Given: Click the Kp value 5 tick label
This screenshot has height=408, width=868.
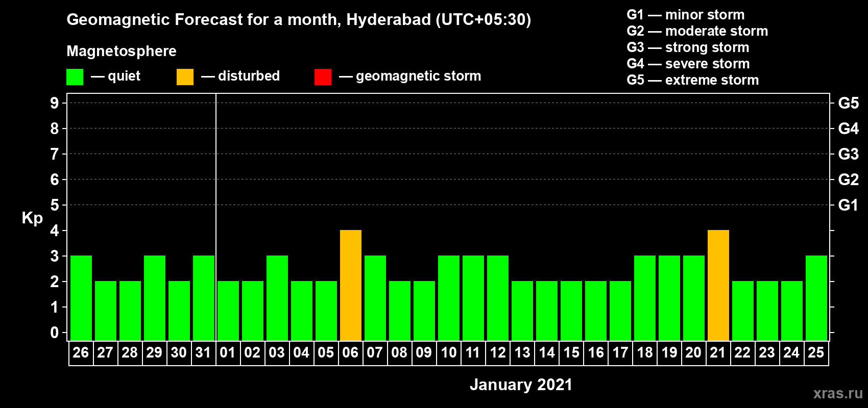Looking at the screenshot, I should (x=55, y=205).
